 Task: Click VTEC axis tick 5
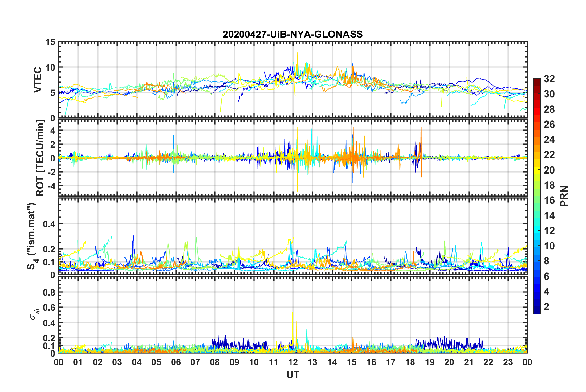pyautogui.click(x=53, y=93)
